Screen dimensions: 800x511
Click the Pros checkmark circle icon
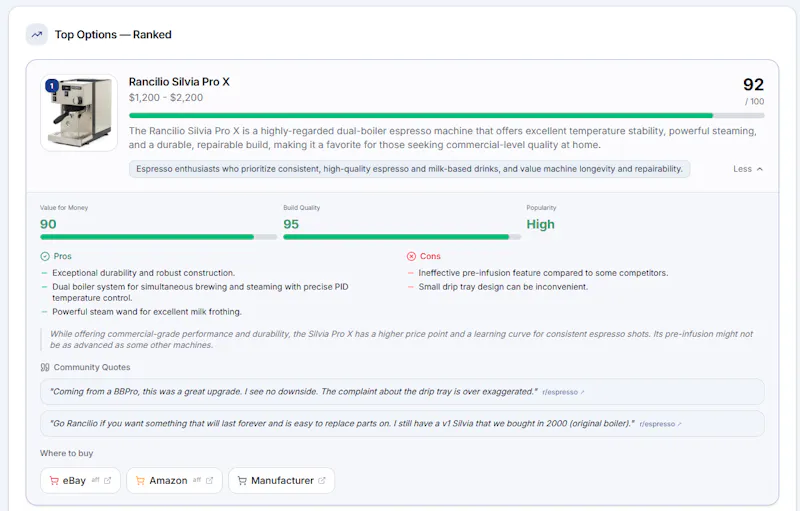coord(45,256)
